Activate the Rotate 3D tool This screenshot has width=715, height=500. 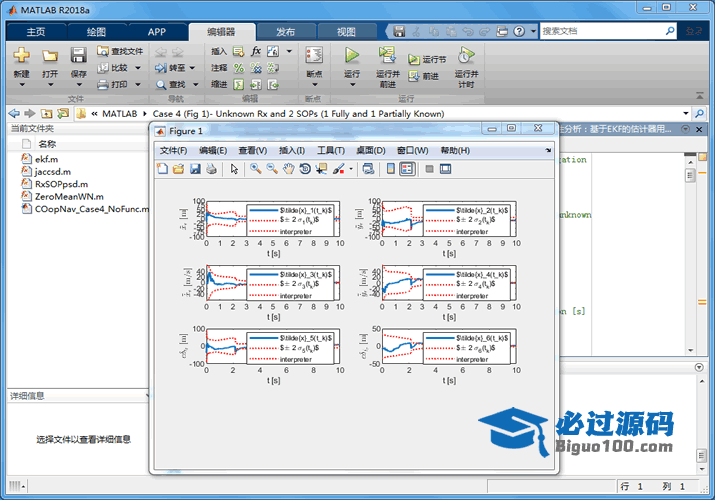pos(304,169)
